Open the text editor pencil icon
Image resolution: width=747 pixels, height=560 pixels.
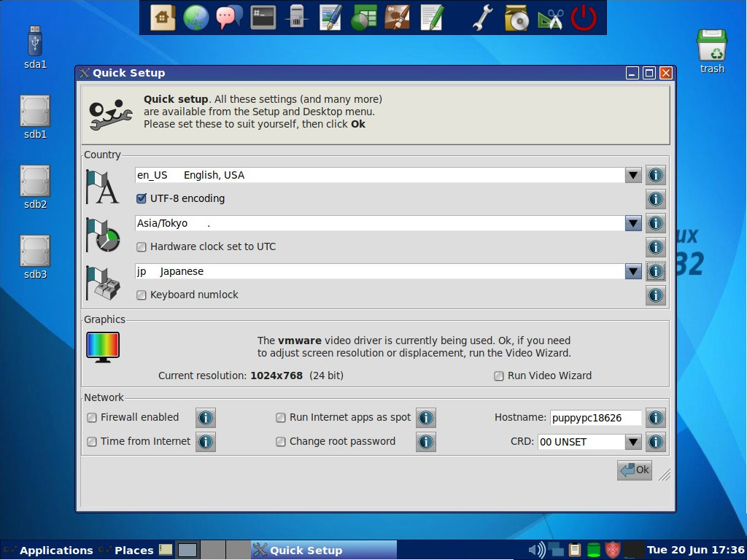[x=432, y=17]
